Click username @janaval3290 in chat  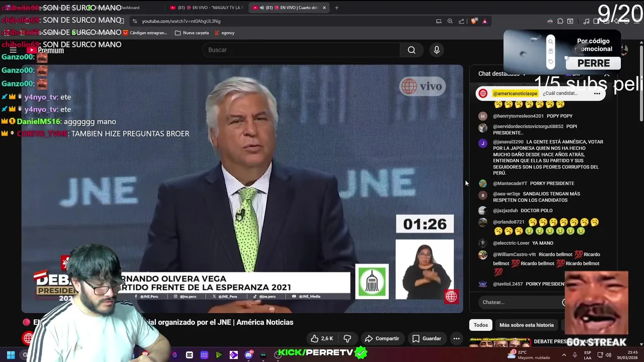[508, 142]
